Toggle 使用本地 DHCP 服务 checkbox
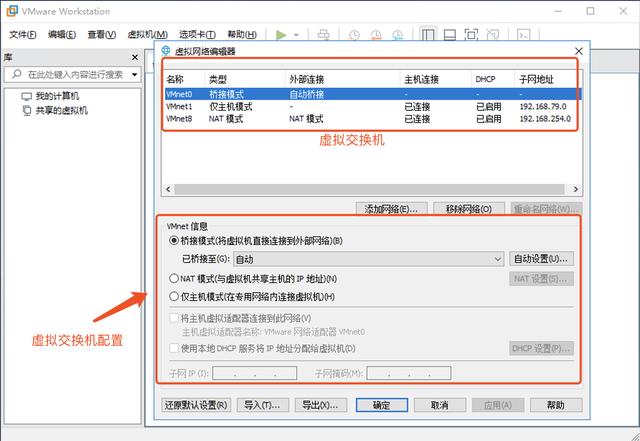Screen dimensions: 640x441 pyautogui.click(x=174, y=348)
